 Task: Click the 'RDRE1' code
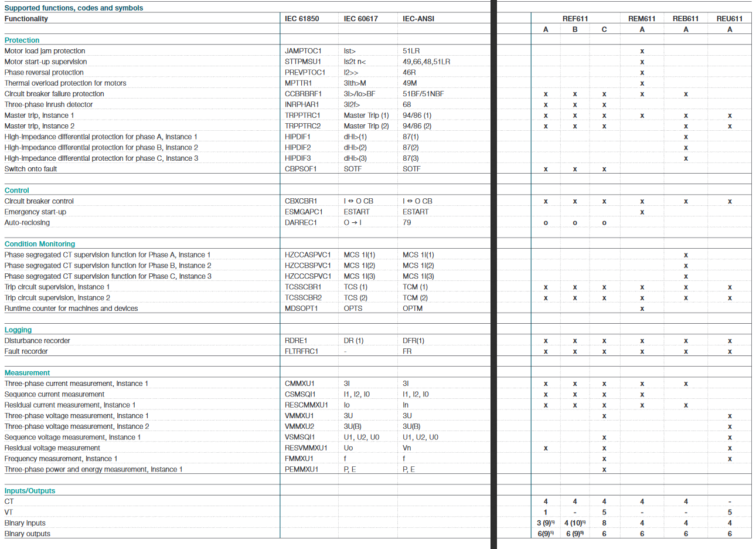(296, 341)
